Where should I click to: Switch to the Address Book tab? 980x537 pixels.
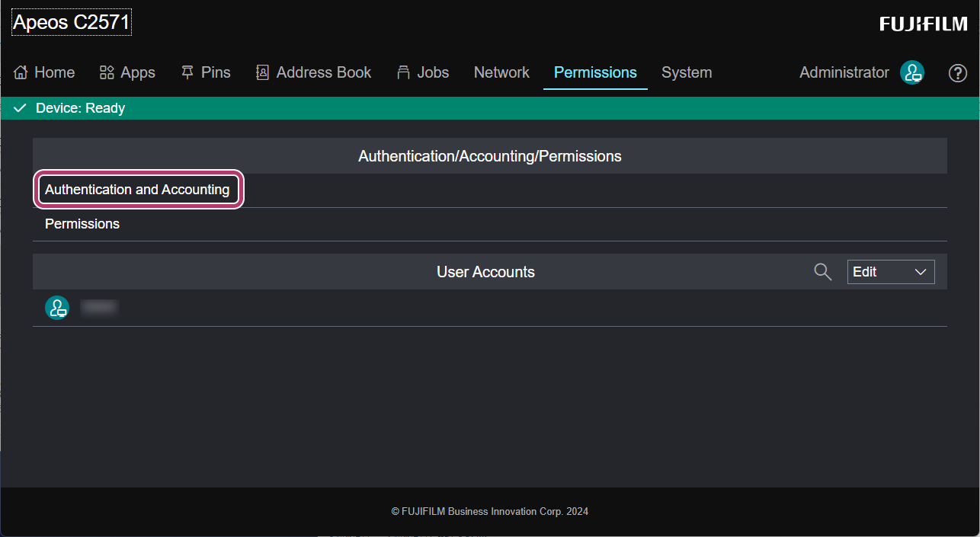(x=313, y=72)
